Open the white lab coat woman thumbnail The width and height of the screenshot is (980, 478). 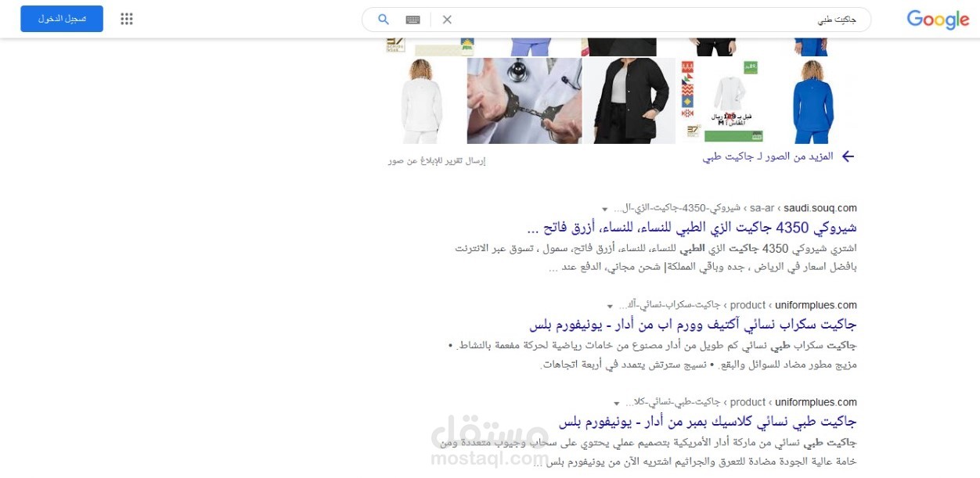pyautogui.click(x=423, y=101)
